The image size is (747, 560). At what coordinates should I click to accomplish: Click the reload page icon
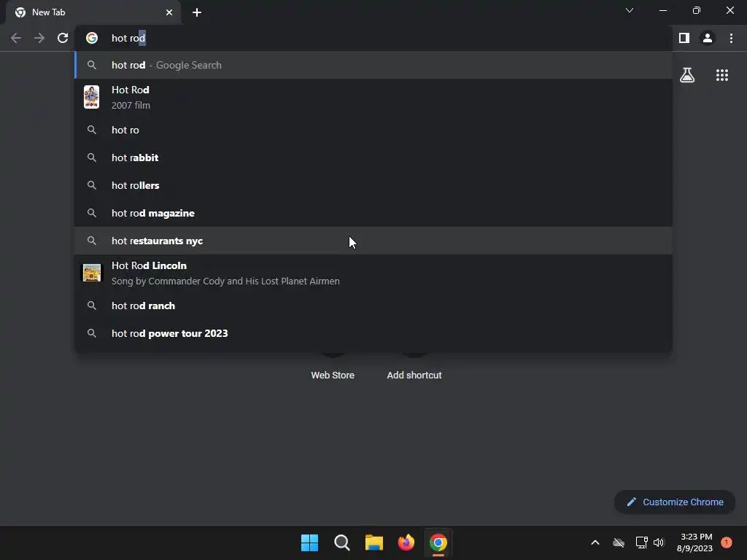click(x=63, y=38)
